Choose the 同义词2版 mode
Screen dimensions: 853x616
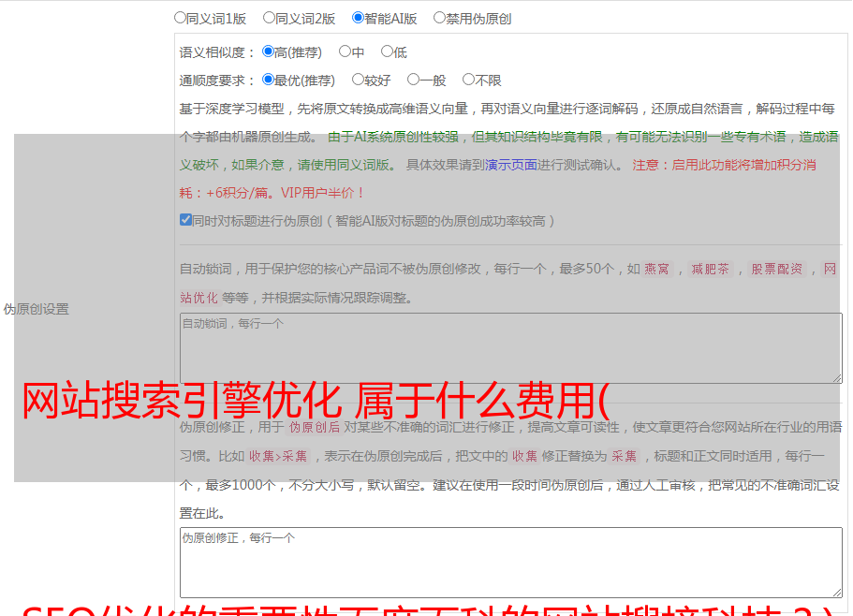(269, 18)
